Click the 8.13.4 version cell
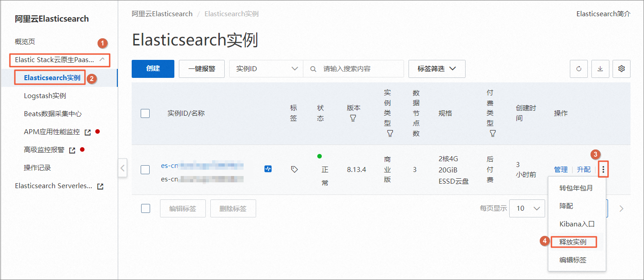 (x=356, y=170)
